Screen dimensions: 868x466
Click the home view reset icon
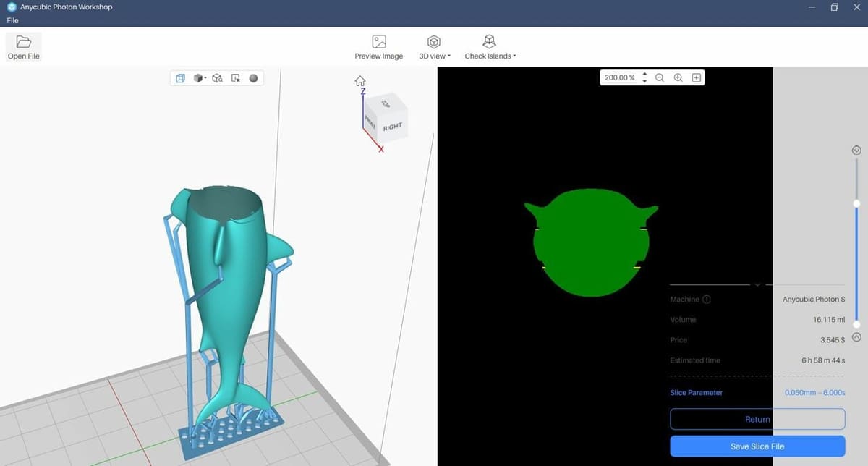(359, 80)
